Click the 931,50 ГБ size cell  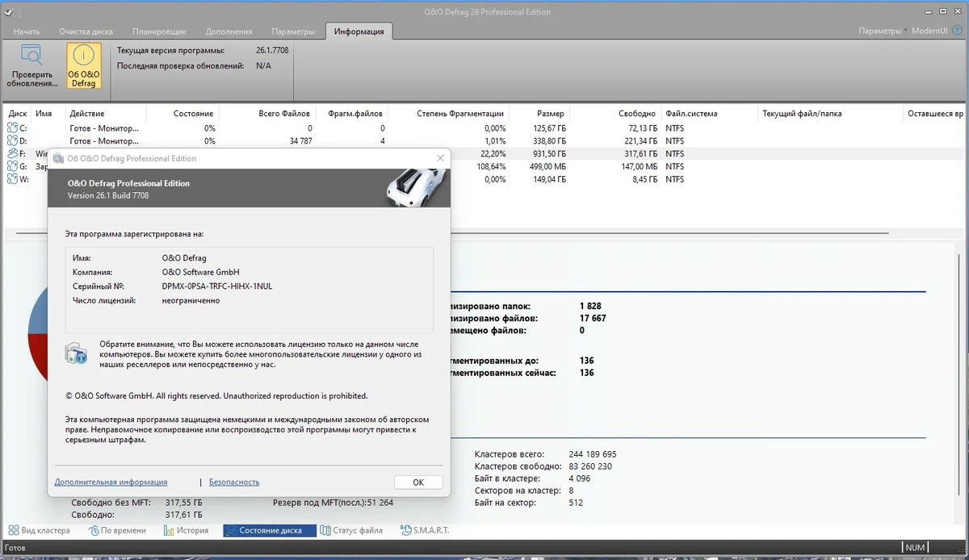pos(548,154)
